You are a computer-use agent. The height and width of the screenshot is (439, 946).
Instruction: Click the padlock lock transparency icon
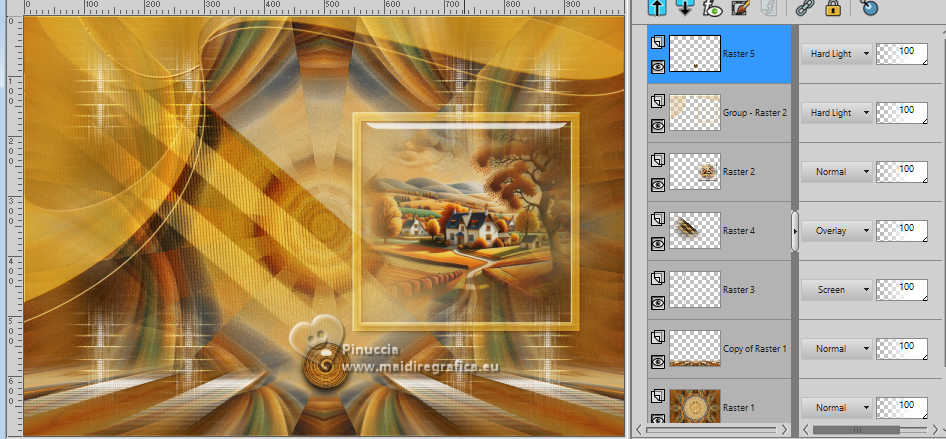[x=833, y=8]
